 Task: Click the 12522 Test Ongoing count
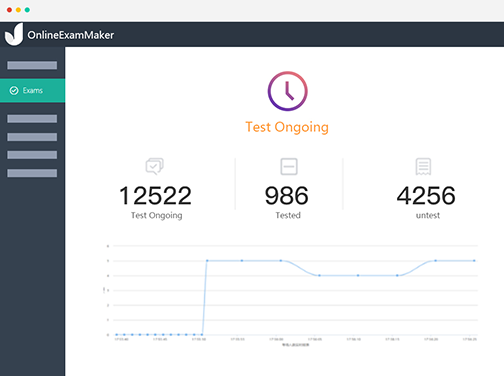(x=155, y=196)
